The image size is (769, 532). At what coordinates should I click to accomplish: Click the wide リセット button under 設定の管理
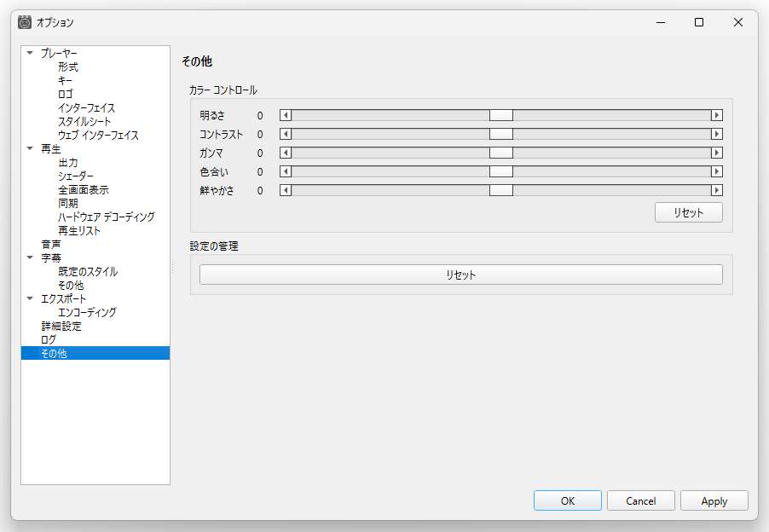(460, 275)
